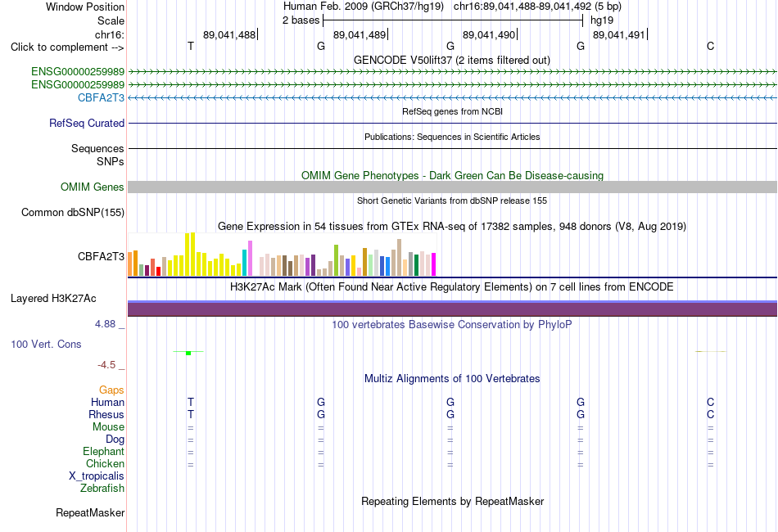Click the Rhesus alignment row label
Screen dimensions: 778x532
[106, 414]
